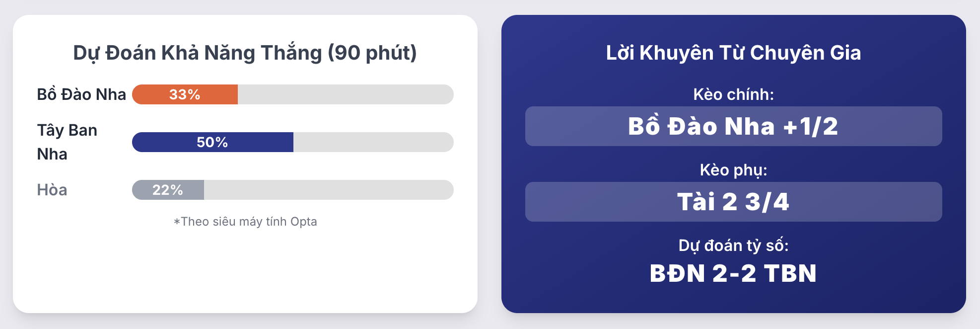This screenshot has height=329, width=980.
Task: Click the unfilled part of the Hòa bar
Action: 329,190
